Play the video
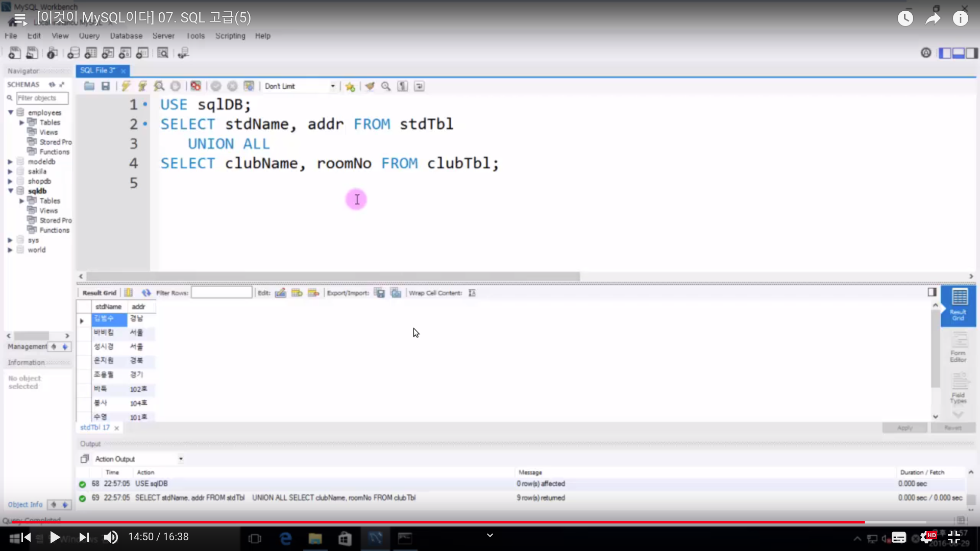980x551 pixels. (x=55, y=537)
